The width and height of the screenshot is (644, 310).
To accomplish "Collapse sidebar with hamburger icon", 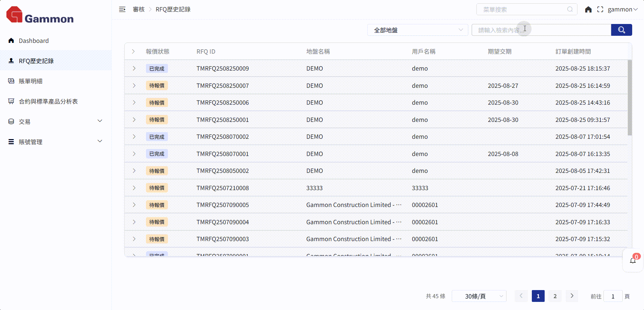I will point(122,9).
